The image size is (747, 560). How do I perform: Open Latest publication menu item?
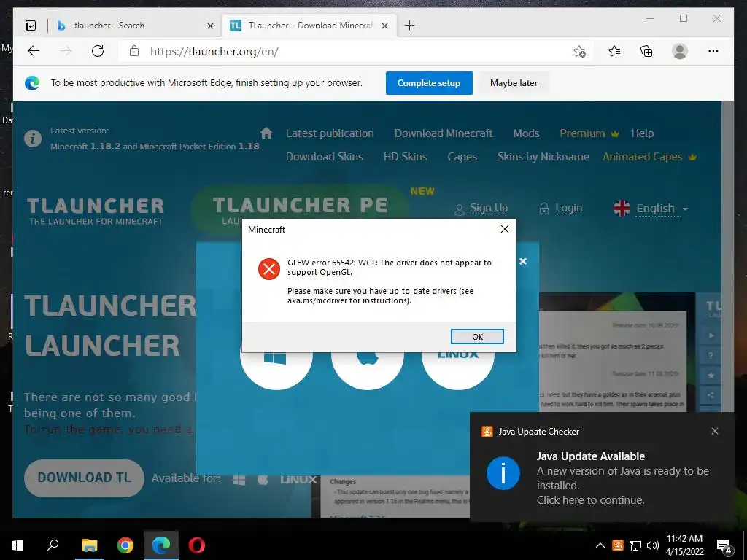330,133
